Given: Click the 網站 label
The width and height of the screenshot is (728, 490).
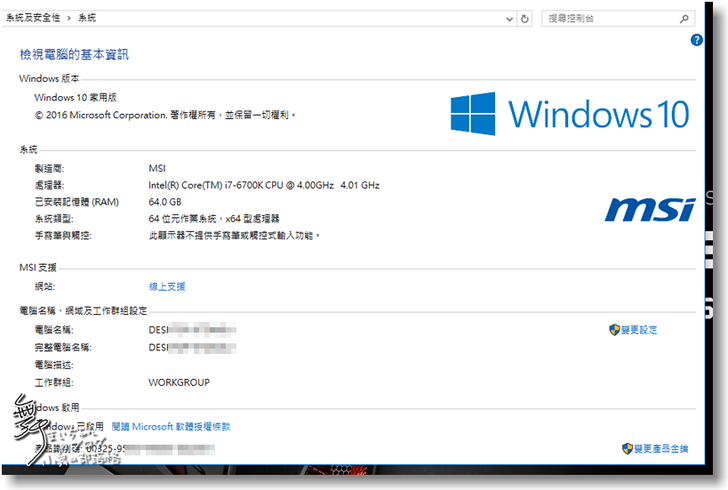Looking at the screenshot, I should 45,287.
